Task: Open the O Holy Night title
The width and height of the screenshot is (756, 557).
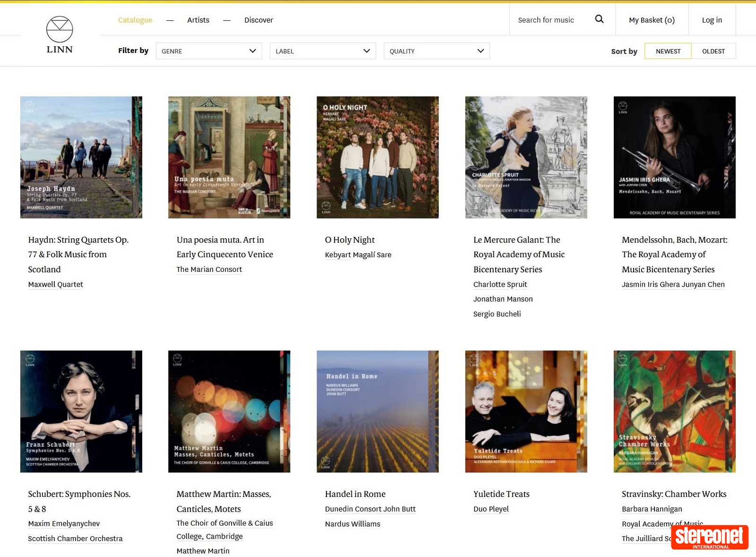Action: [x=350, y=240]
